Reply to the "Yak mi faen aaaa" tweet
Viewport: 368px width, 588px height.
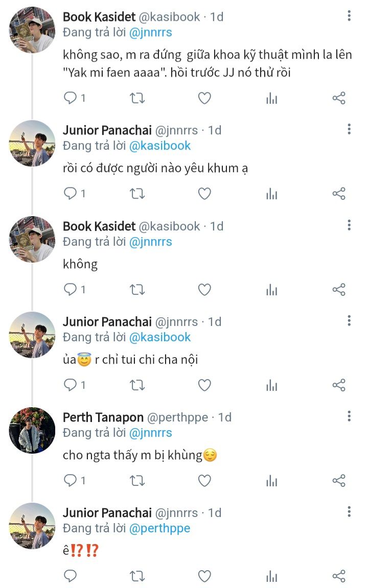point(71,98)
